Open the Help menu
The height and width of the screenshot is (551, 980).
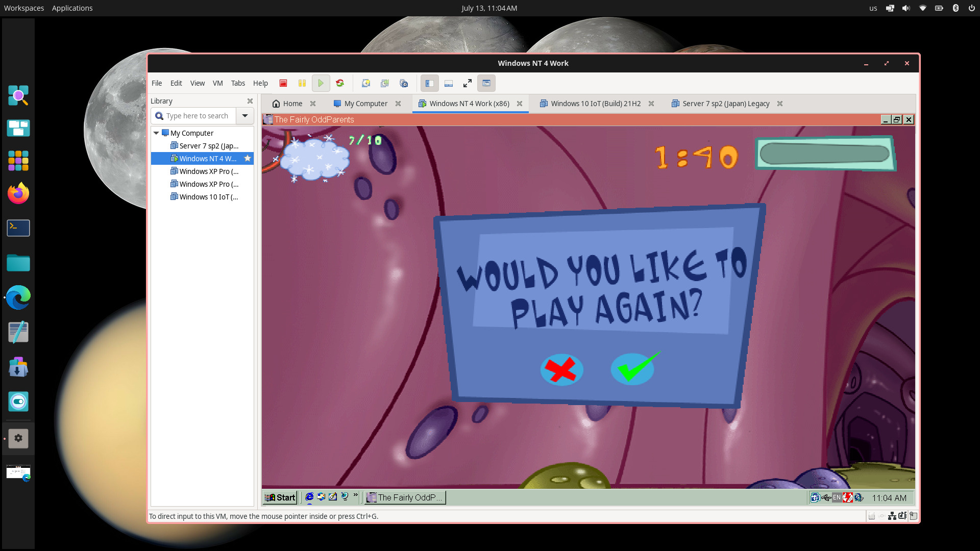coord(260,83)
